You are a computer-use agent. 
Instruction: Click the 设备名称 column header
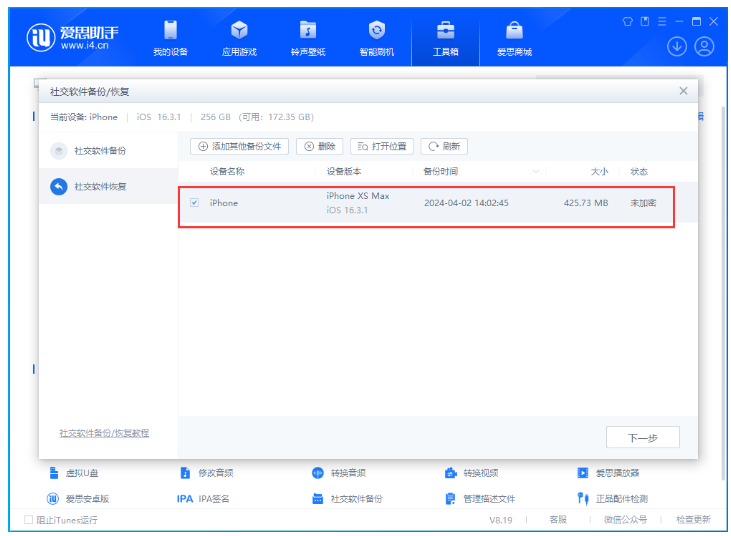227,172
